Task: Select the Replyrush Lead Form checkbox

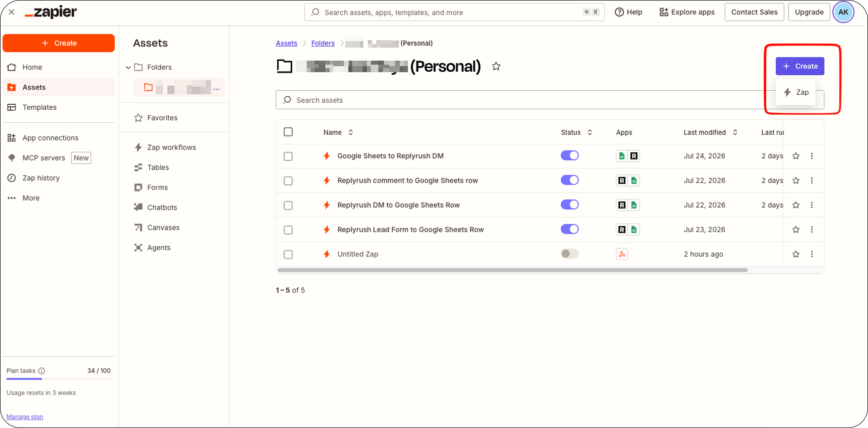Action: point(288,230)
